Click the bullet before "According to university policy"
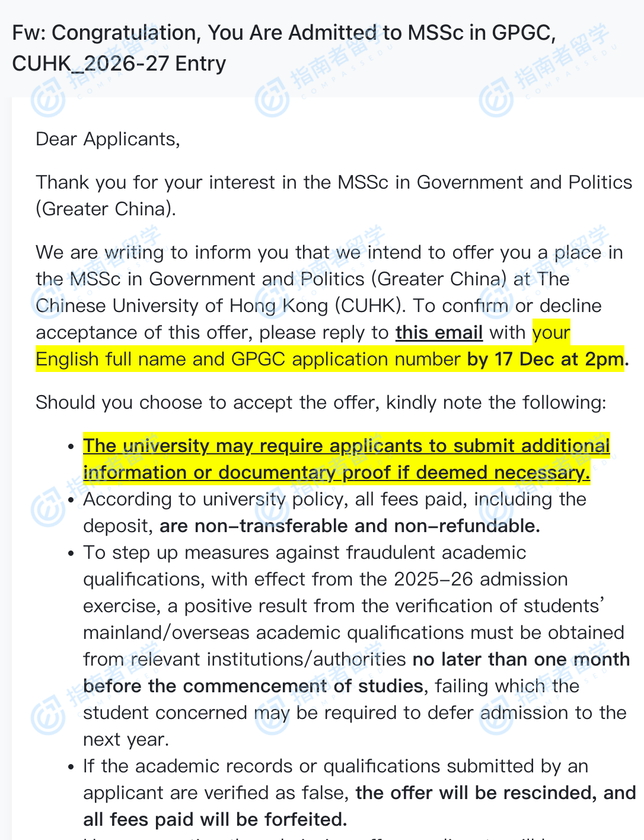This screenshot has height=840, width=644. coord(71,500)
